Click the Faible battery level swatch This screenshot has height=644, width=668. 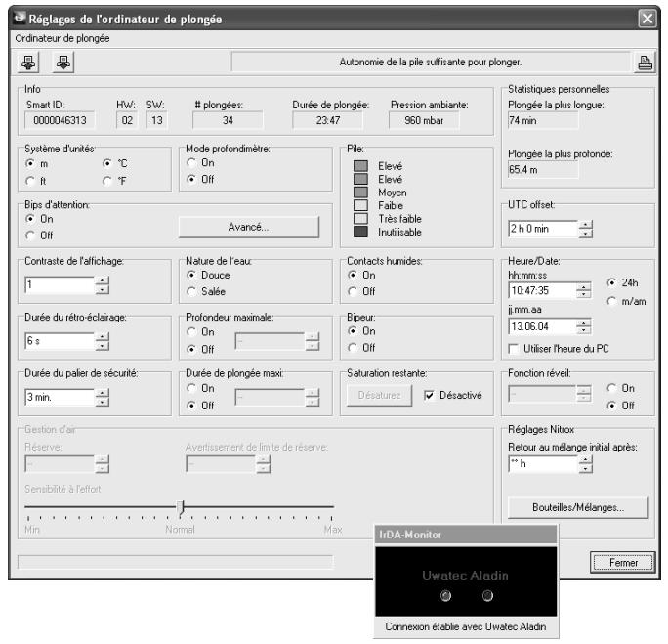click(360, 205)
